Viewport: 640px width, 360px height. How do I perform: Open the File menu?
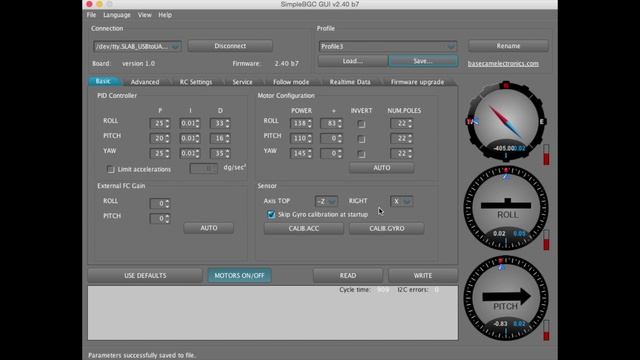click(x=91, y=15)
